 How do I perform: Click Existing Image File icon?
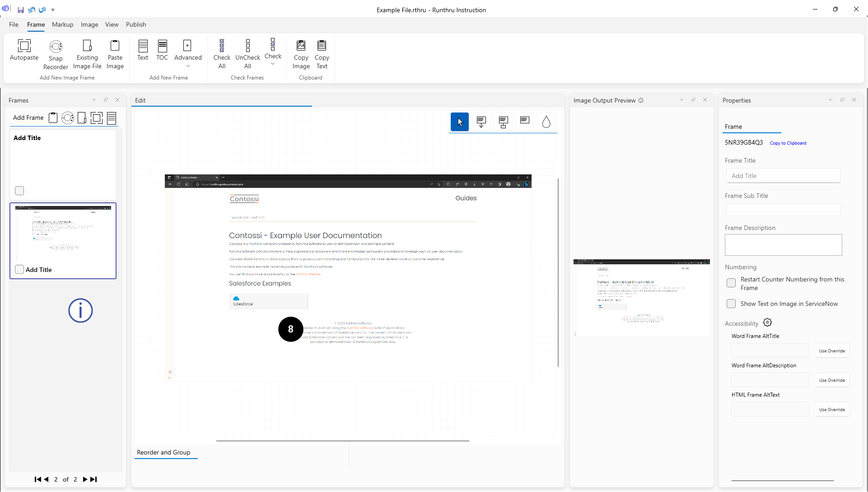(87, 46)
